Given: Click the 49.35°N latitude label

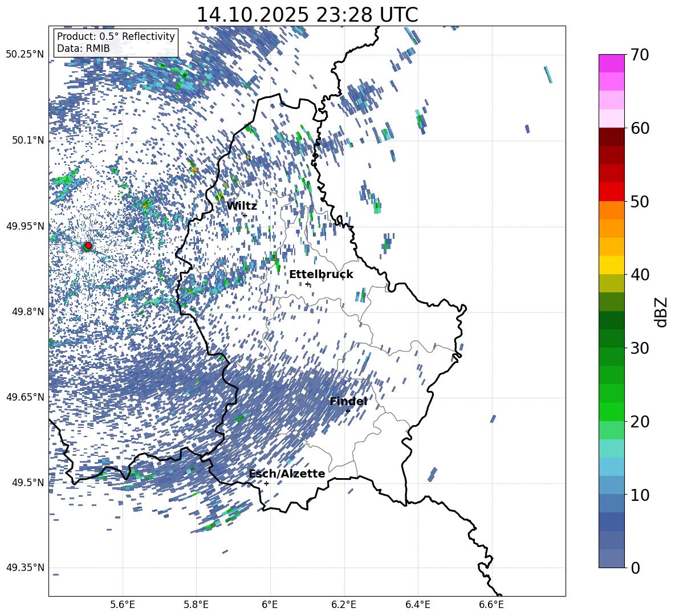Looking at the screenshot, I should (25, 568).
